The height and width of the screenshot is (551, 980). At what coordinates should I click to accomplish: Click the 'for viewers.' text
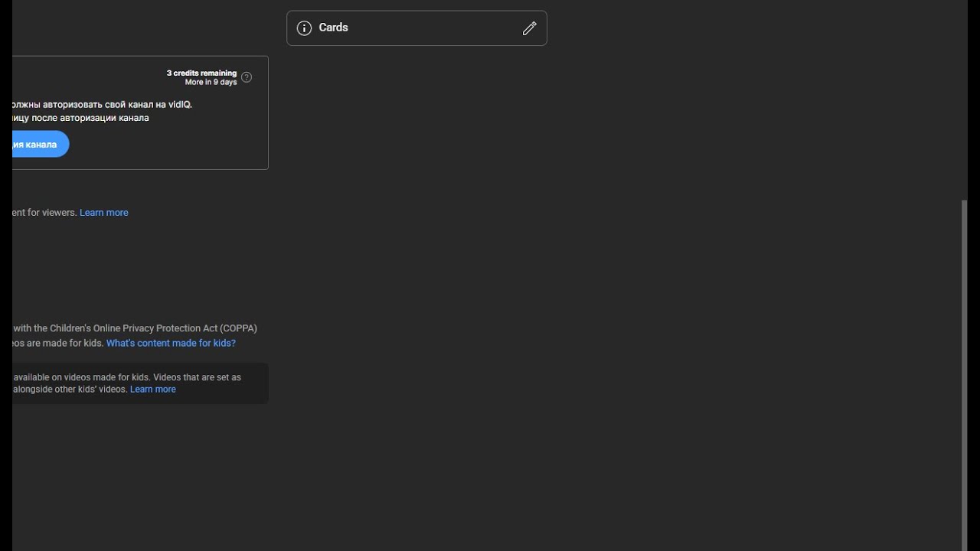click(45, 213)
